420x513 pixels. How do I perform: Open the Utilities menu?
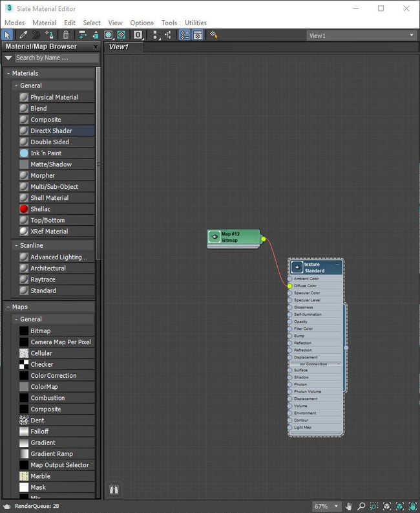[x=196, y=23]
